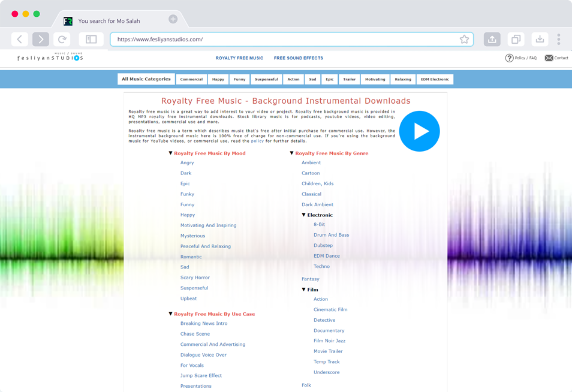Reload the page with refresh icon

[62, 40]
